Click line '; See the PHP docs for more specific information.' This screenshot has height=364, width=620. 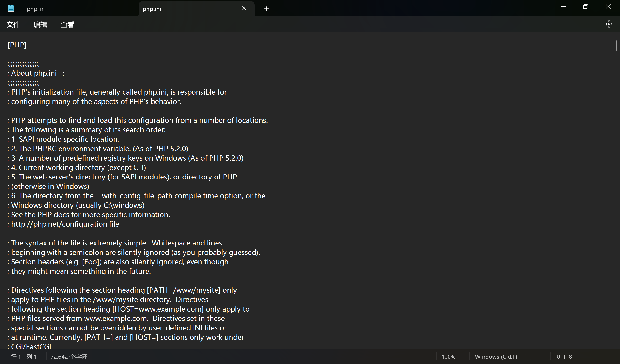(x=89, y=215)
